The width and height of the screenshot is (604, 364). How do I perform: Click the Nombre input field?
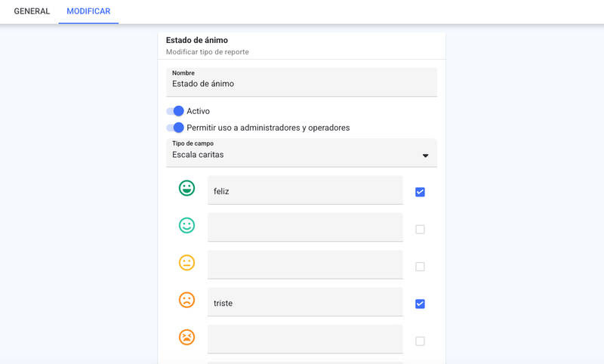pos(301,82)
